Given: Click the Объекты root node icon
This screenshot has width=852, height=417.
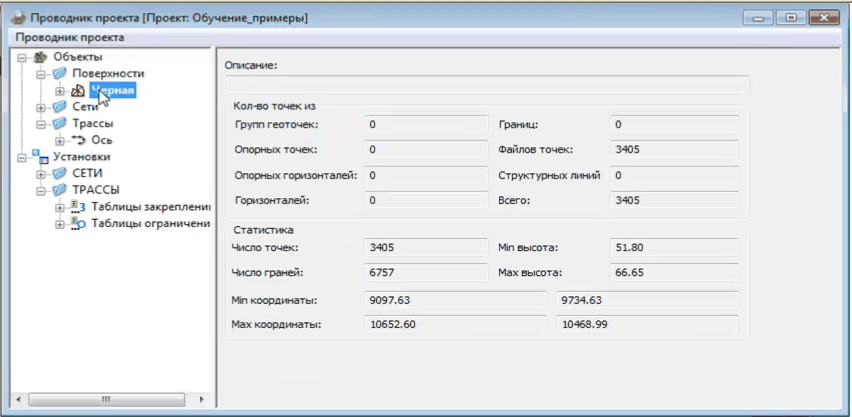Looking at the screenshot, I should pyautogui.click(x=40, y=57).
